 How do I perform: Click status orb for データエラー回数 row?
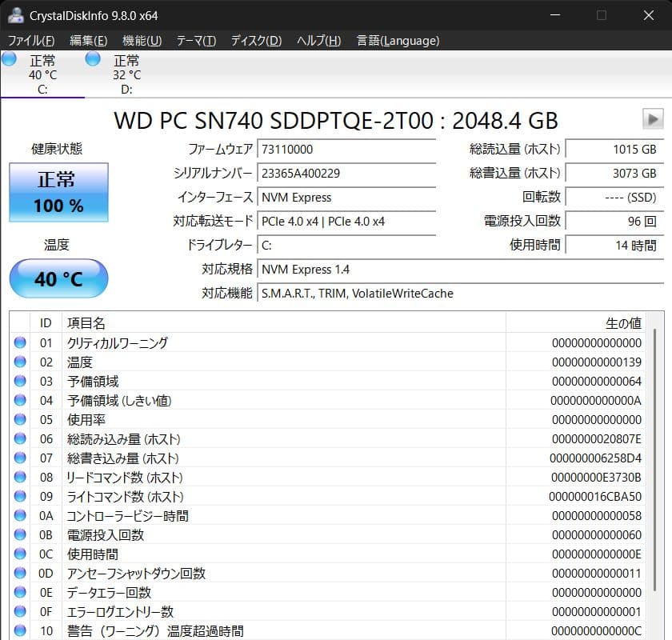(x=20, y=593)
